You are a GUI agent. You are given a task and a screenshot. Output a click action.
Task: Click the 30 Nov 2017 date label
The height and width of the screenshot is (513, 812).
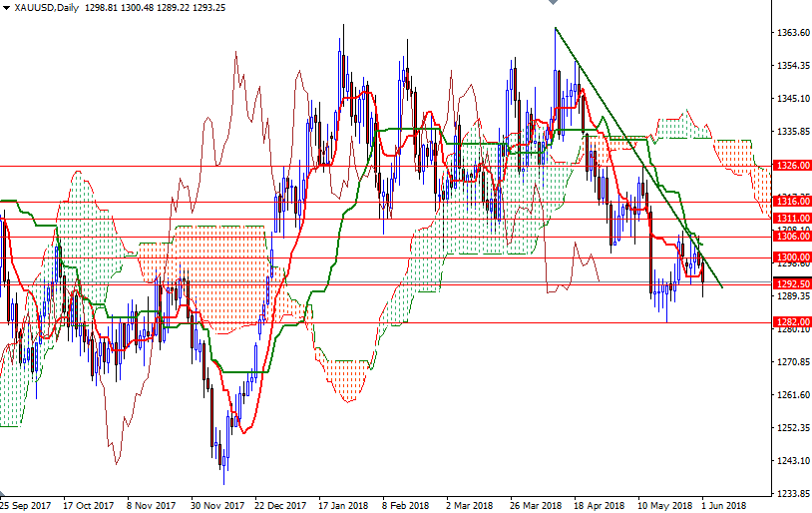217,505
